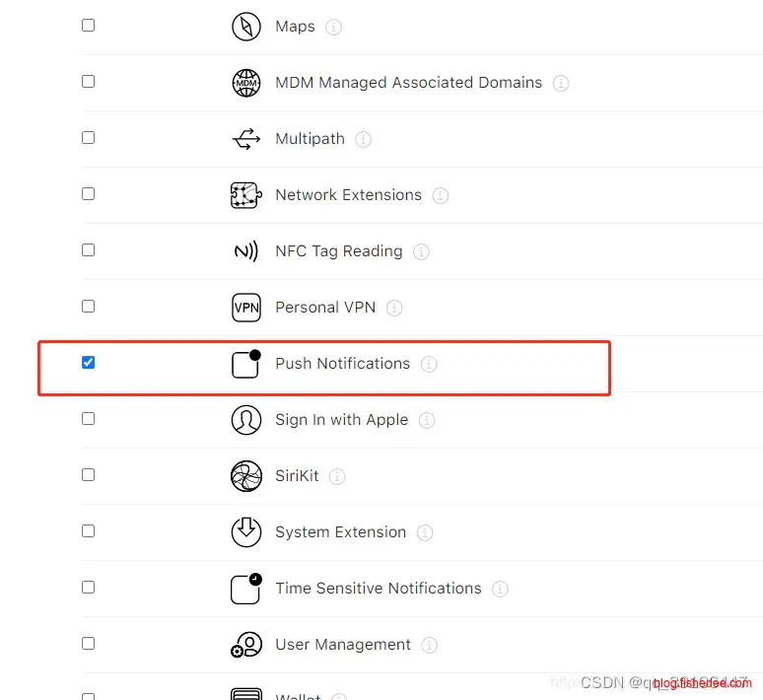Click the MDM Managed Associated Domains globe icon
Viewport: 763px width, 700px height.
[245, 83]
